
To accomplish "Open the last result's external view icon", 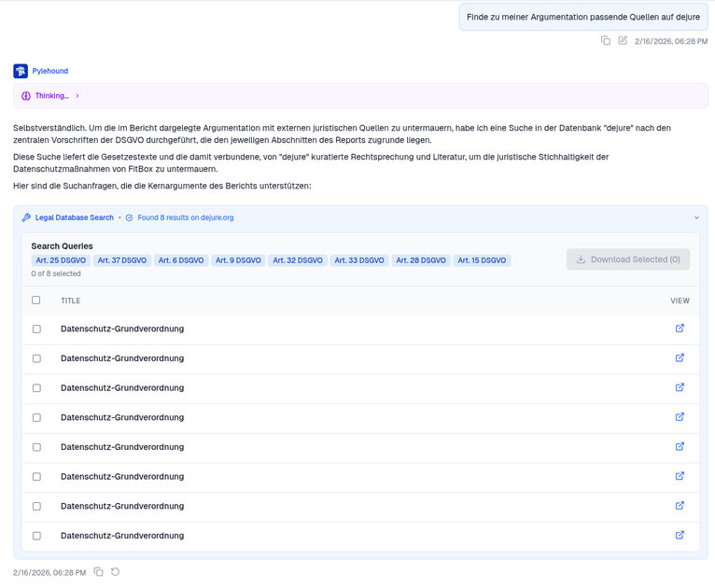I will click(680, 536).
